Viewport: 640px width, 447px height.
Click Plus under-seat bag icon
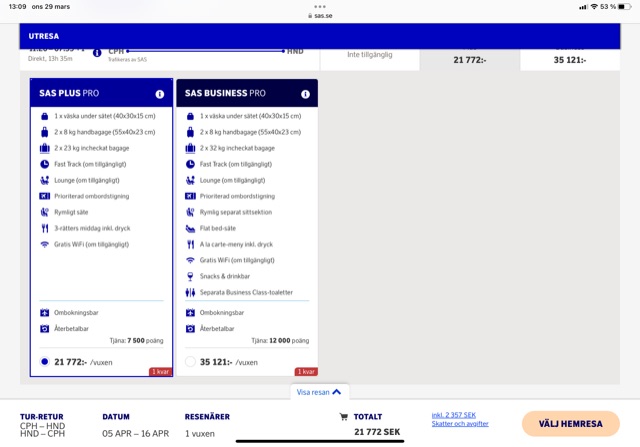pos(44,116)
